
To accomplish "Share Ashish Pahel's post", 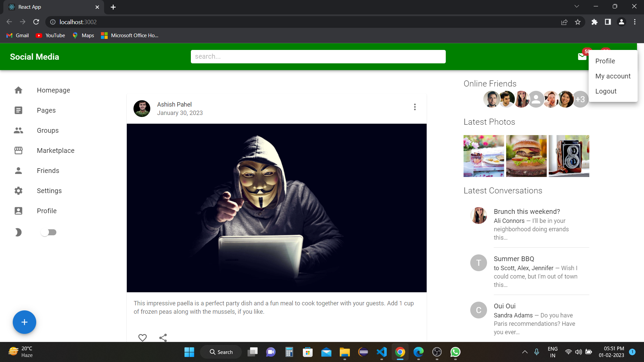I will click(163, 338).
